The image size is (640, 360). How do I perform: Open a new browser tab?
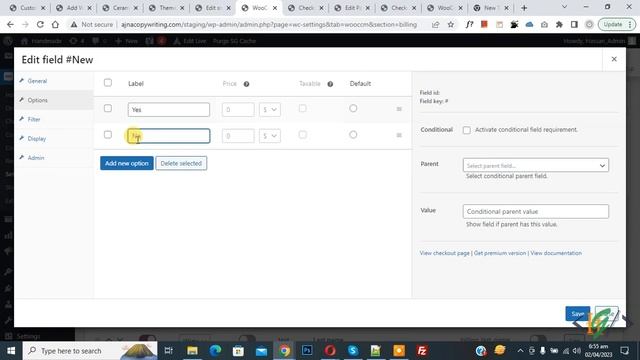[524, 8]
